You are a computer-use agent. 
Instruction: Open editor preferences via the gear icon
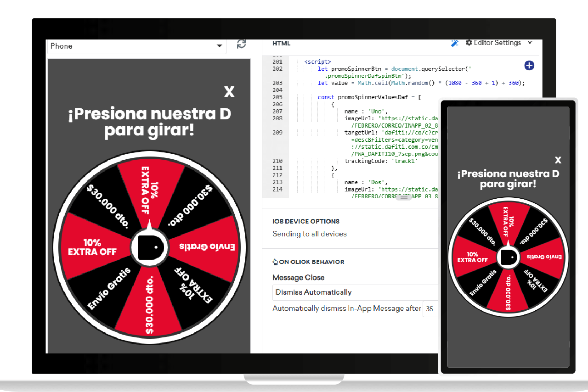coord(469,43)
